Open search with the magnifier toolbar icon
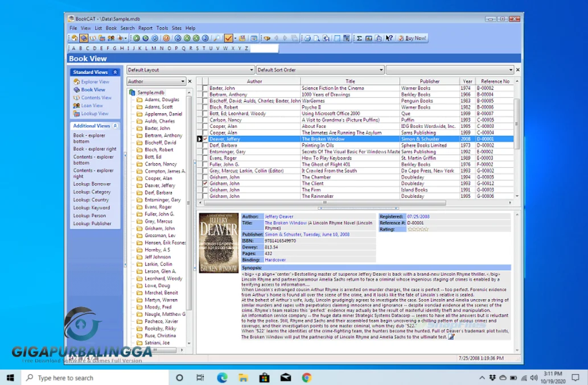The image size is (588, 385). click(x=217, y=38)
